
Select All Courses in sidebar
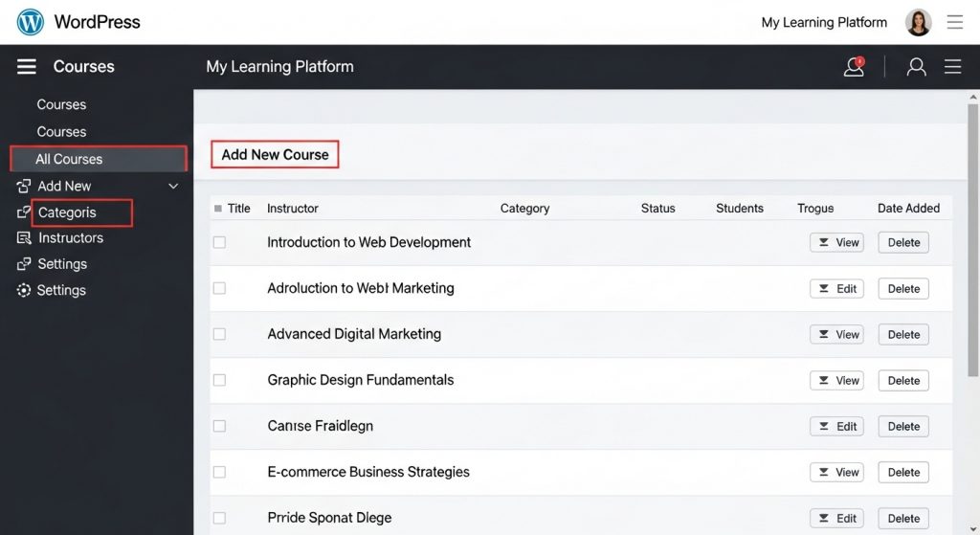point(99,159)
